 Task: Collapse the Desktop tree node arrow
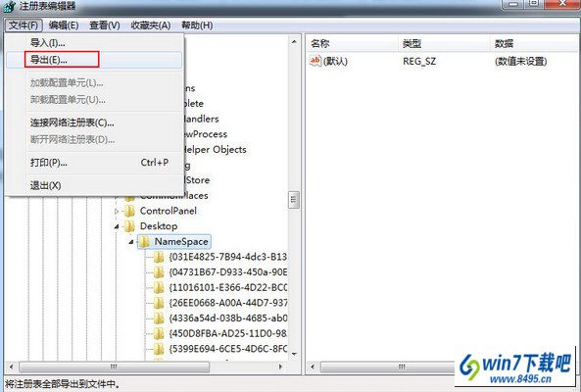[x=117, y=226]
